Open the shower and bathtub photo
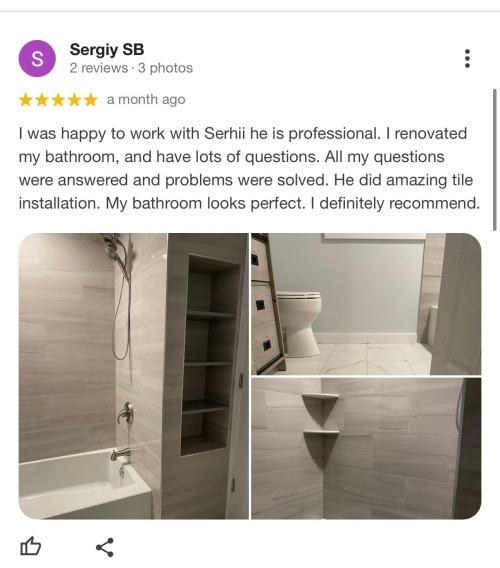 133,376
